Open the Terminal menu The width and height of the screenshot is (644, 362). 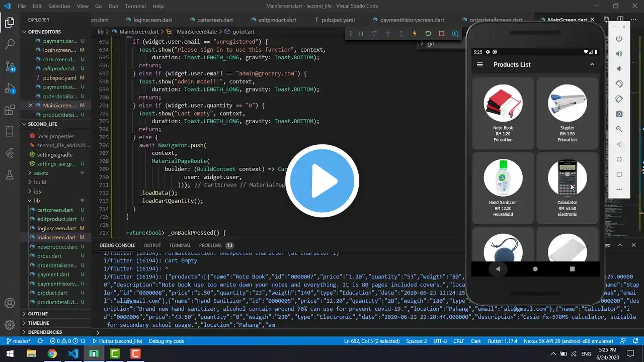click(135, 6)
